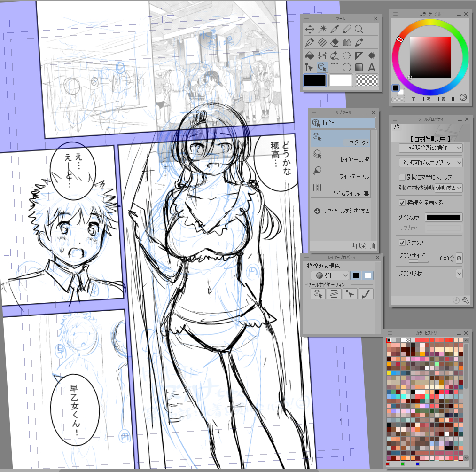476x472 pixels.
Task: Open ブラシ形状 dropdown arrow
Action: [459, 274]
